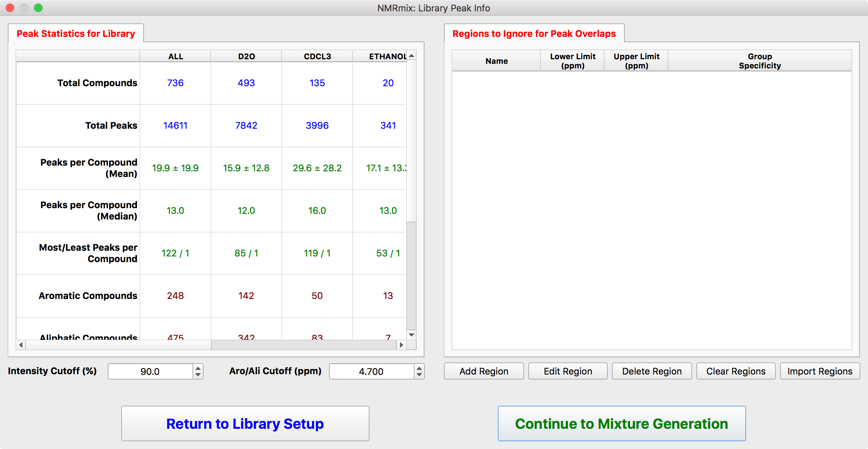Click the Group Specificity column header
This screenshot has width=868, height=449.
(x=760, y=61)
